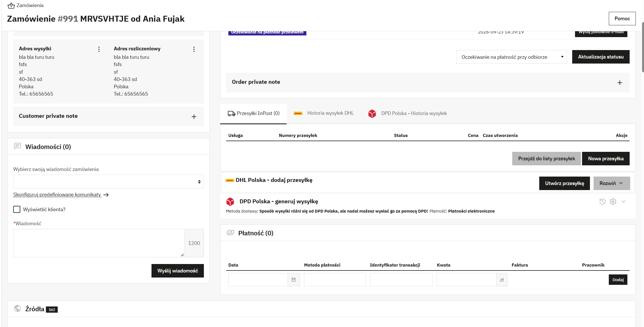Open the predefined order message dropdown
644x327 pixels.
pos(108,182)
